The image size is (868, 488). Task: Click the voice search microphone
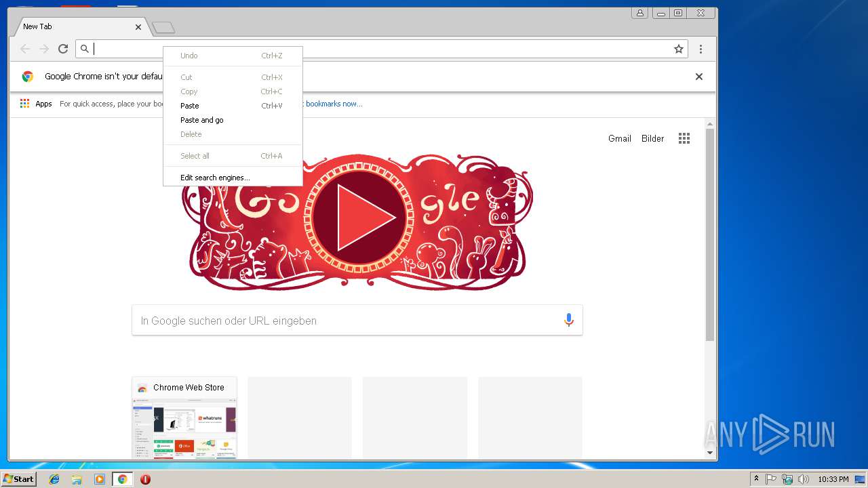tap(569, 321)
